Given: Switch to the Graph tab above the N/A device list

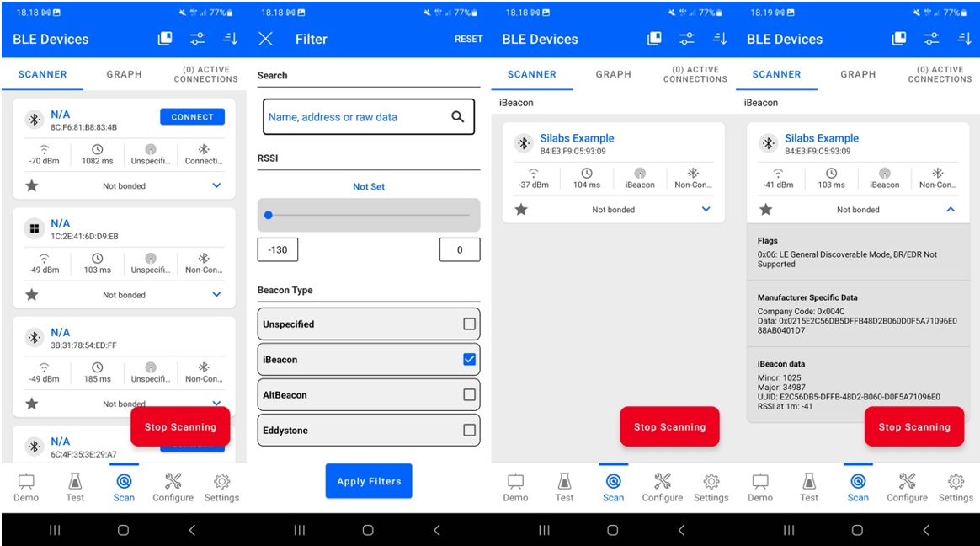Looking at the screenshot, I should point(124,74).
